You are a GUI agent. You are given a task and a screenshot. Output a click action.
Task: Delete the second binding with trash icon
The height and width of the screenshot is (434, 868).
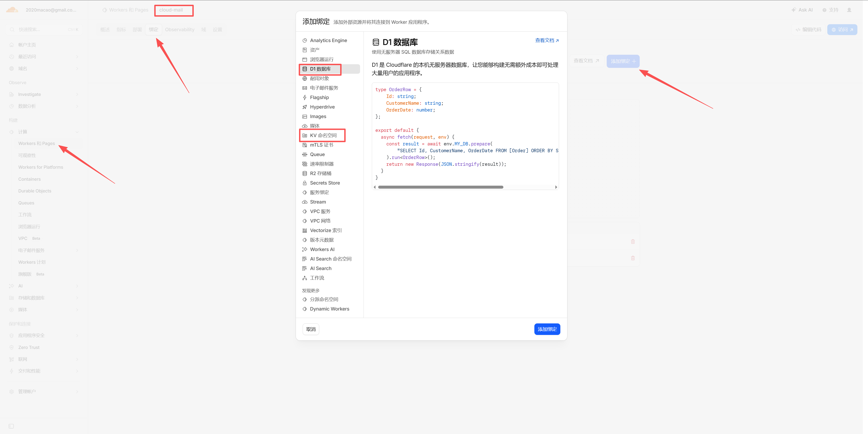click(633, 258)
